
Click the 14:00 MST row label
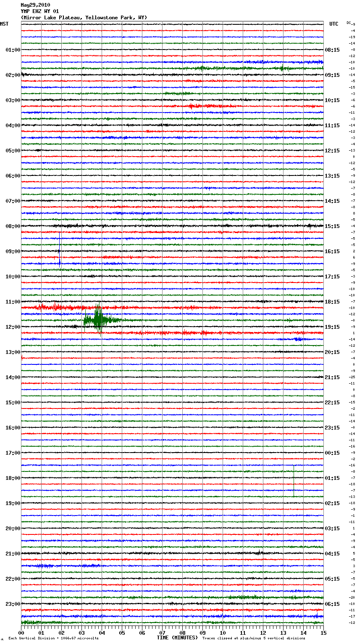click(13, 377)
